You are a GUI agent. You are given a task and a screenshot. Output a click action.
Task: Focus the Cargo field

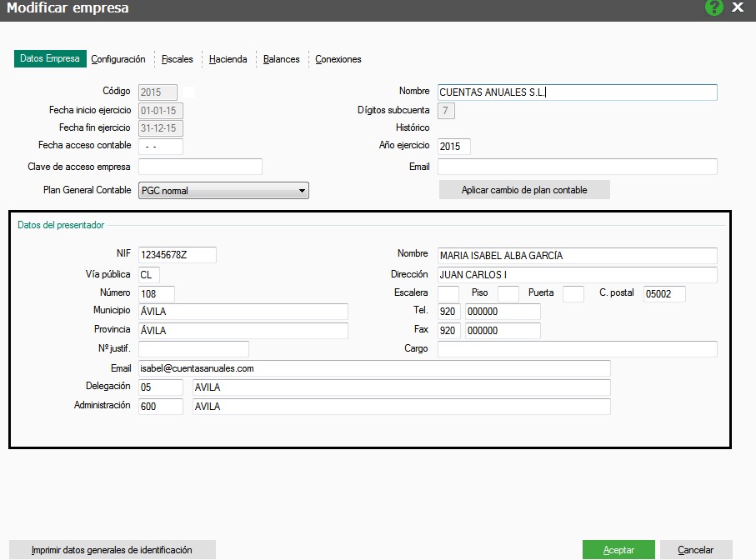(577, 349)
